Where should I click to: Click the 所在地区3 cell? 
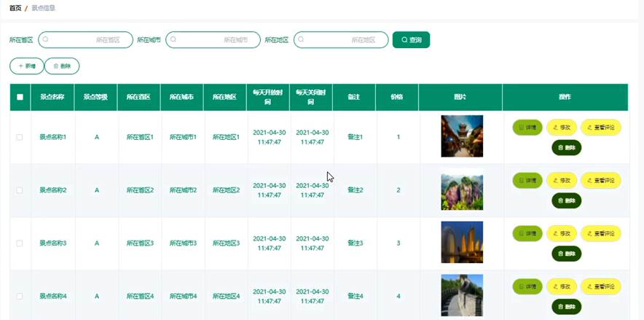tap(227, 243)
